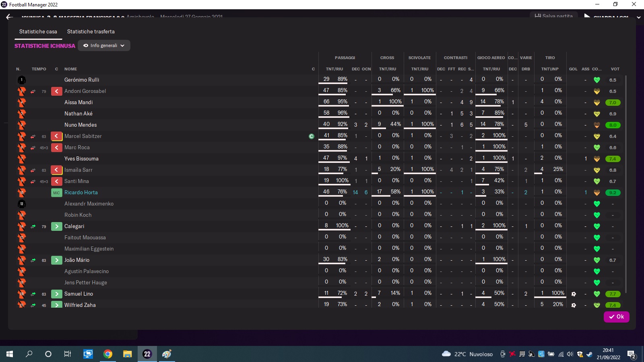Screen dimensions: 644x362
Task: Click Nuno Mendes's orange shirt icon
Action: coord(22,125)
